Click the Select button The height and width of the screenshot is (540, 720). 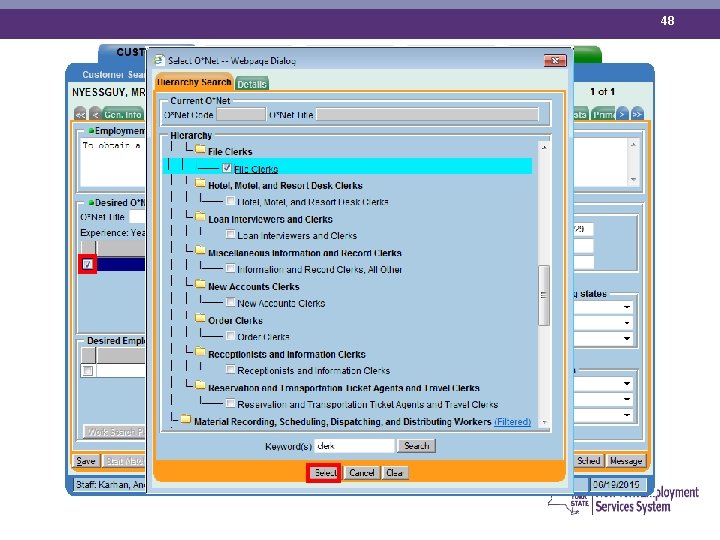click(x=324, y=472)
